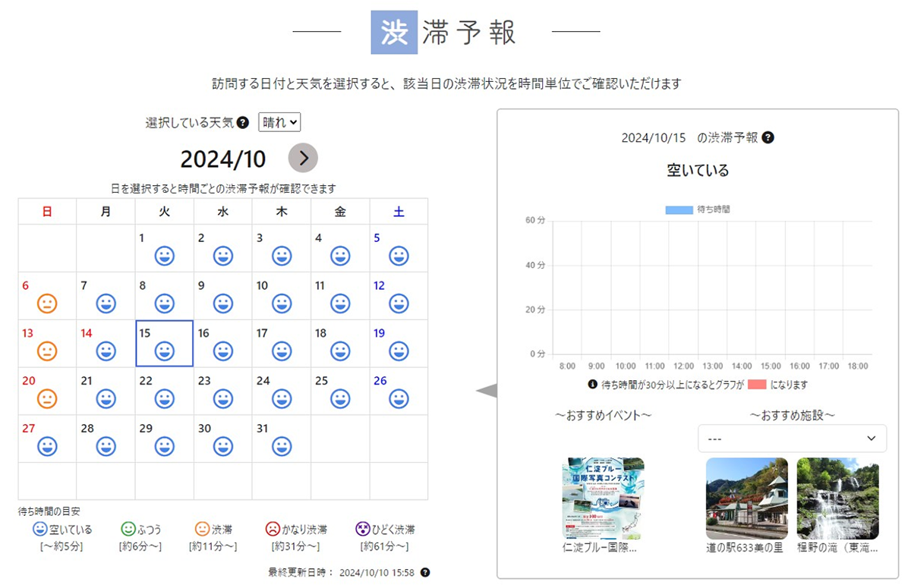
Task: Click the help icon next to 選択している天気
Action: pos(243,122)
